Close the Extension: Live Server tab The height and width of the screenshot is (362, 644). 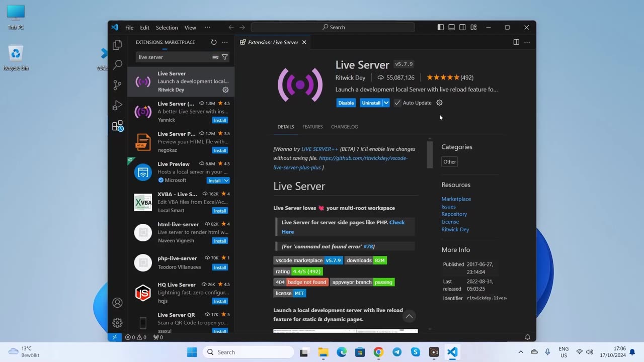(x=304, y=42)
